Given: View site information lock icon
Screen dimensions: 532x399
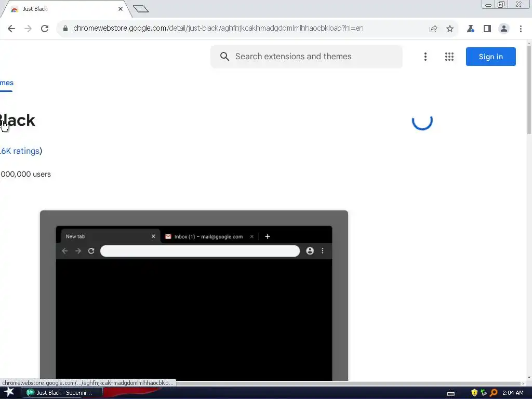Looking at the screenshot, I should 65,29.
